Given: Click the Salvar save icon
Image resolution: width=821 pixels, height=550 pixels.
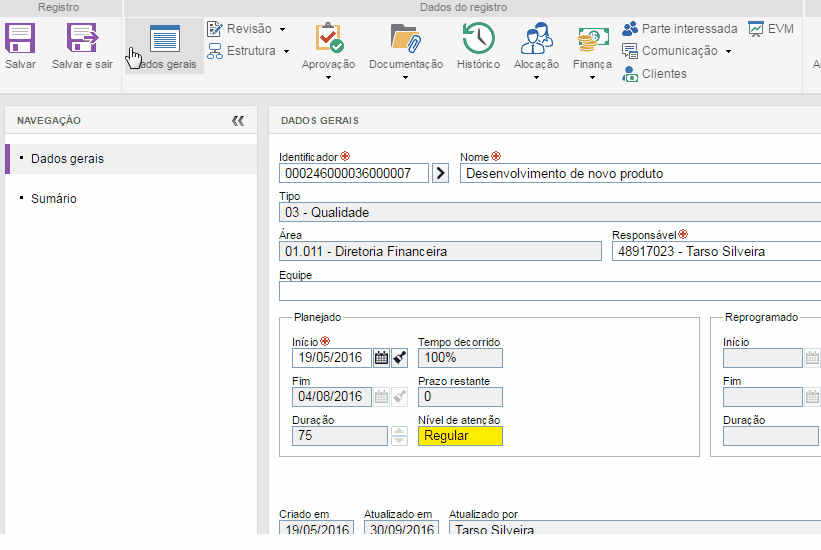Looking at the screenshot, I should [x=20, y=40].
